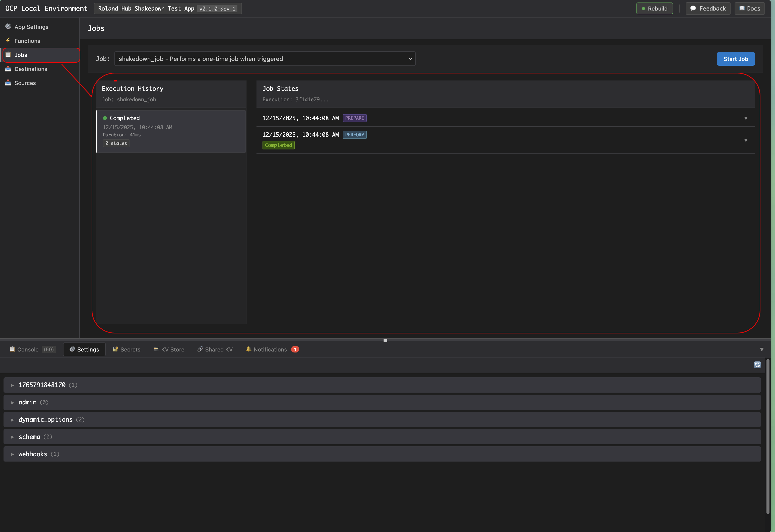Expand the PREPARE job state row
Viewport: 775px width, 532px height.
tap(746, 118)
